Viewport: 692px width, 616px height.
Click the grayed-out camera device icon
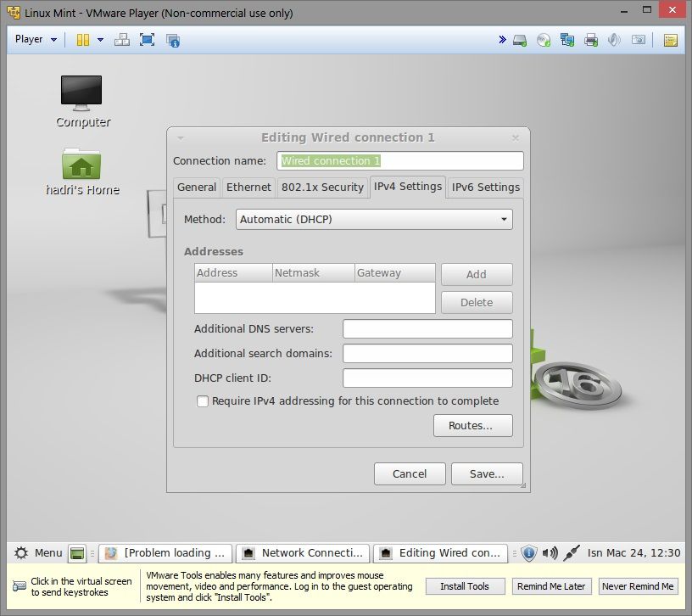(639, 40)
